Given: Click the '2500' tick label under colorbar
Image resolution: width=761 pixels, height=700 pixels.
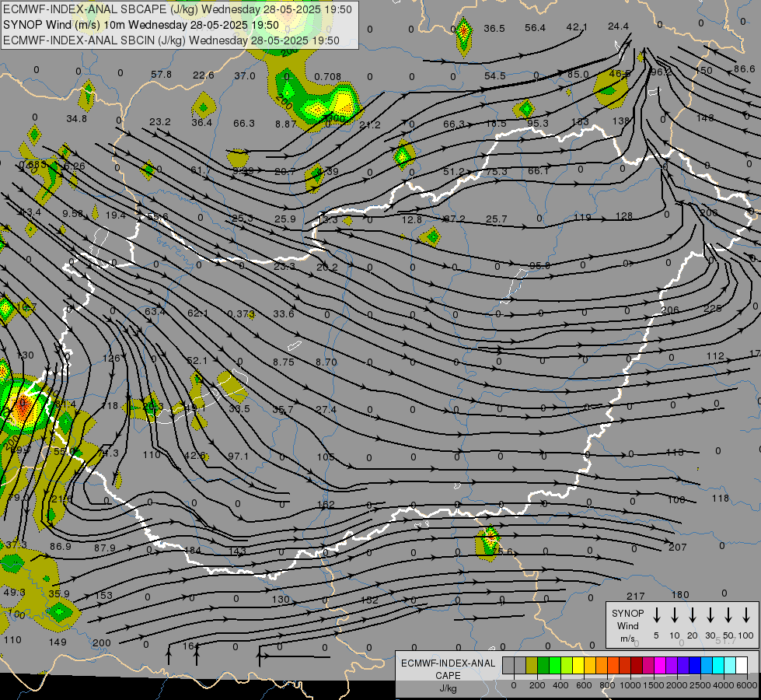Looking at the screenshot, I should click(700, 685).
